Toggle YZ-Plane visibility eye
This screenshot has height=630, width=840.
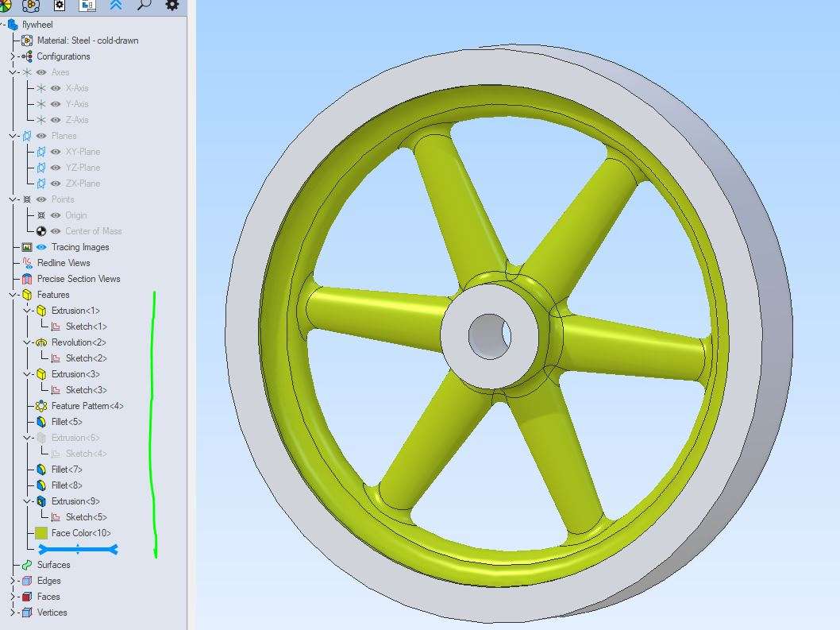point(56,168)
